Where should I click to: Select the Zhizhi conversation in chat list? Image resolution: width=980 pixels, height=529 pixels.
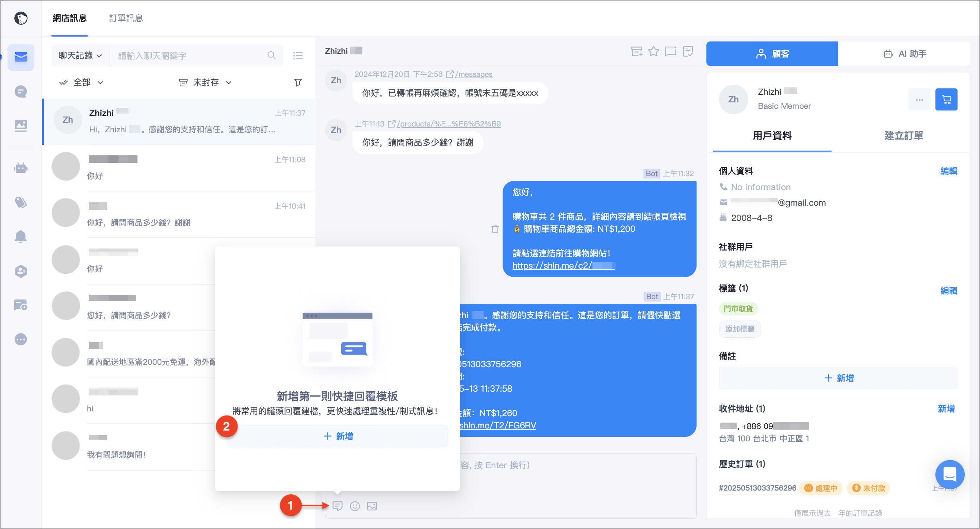(179, 122)
